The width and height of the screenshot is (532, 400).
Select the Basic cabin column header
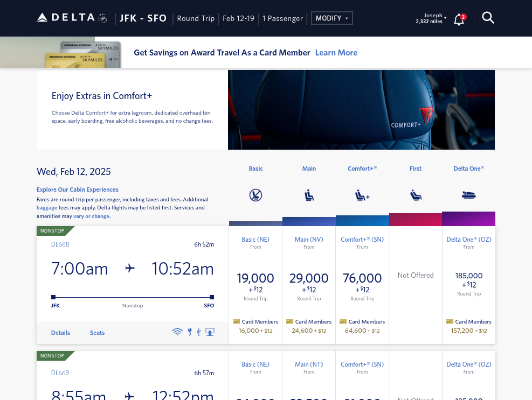tap(256, 169)
